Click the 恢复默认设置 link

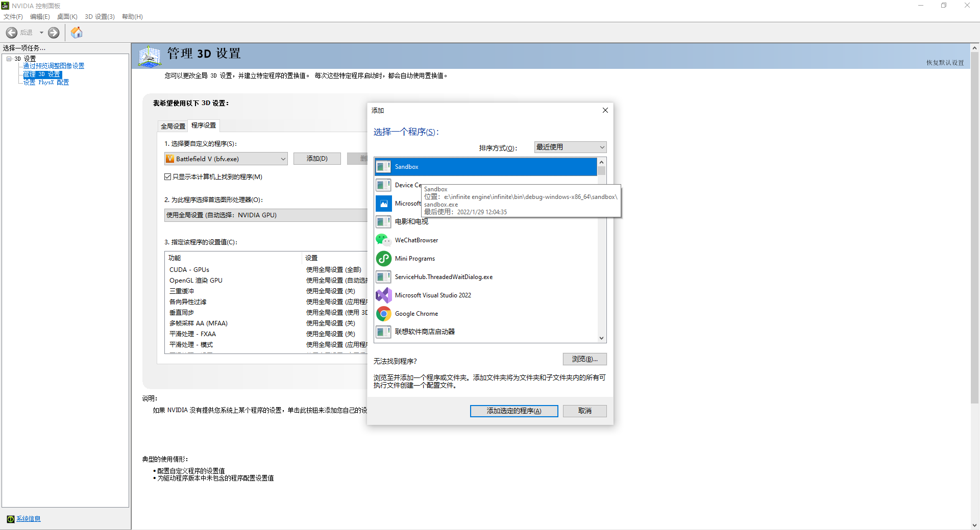click(945, 63)
